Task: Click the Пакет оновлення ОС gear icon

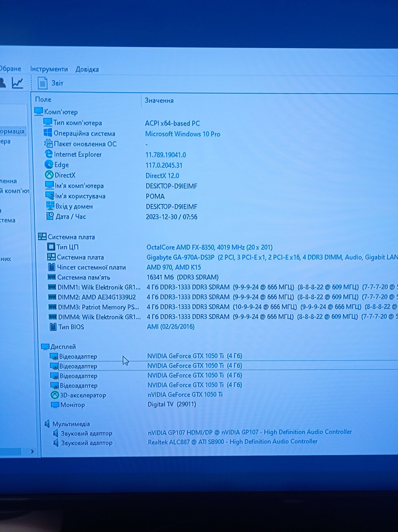Action: click(48, 143)
